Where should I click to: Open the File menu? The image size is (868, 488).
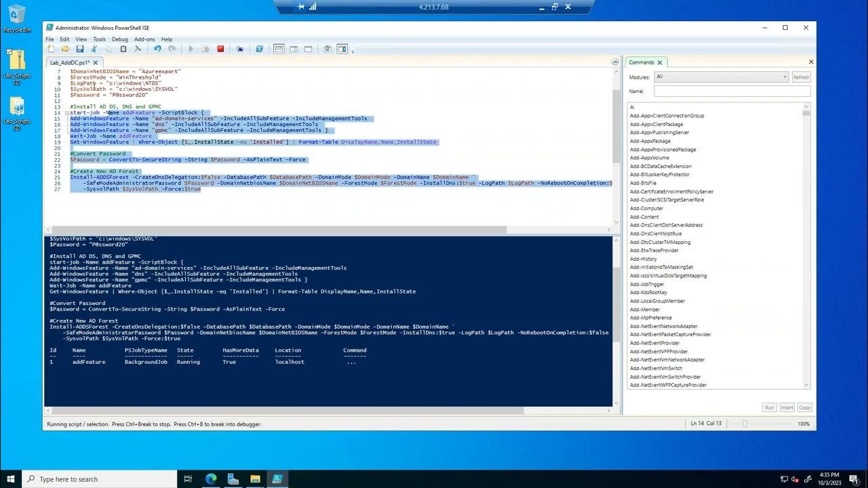click(x=50, y=39)
